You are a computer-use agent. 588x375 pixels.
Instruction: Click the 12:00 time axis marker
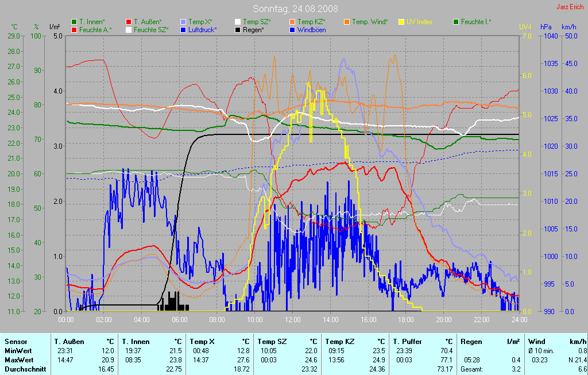click(x=293, y=319)
